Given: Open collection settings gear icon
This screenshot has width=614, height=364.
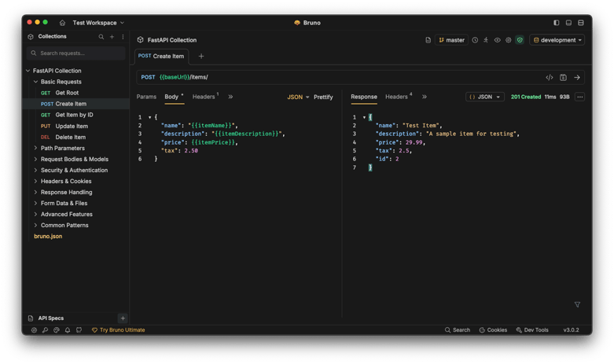Looking at the screenshot, I should click(x=509, y=40).
